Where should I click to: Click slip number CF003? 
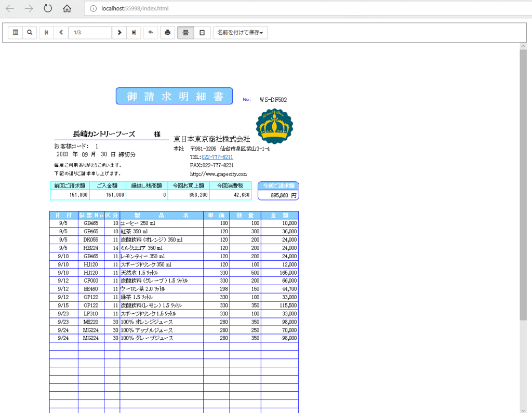point(91,281)
